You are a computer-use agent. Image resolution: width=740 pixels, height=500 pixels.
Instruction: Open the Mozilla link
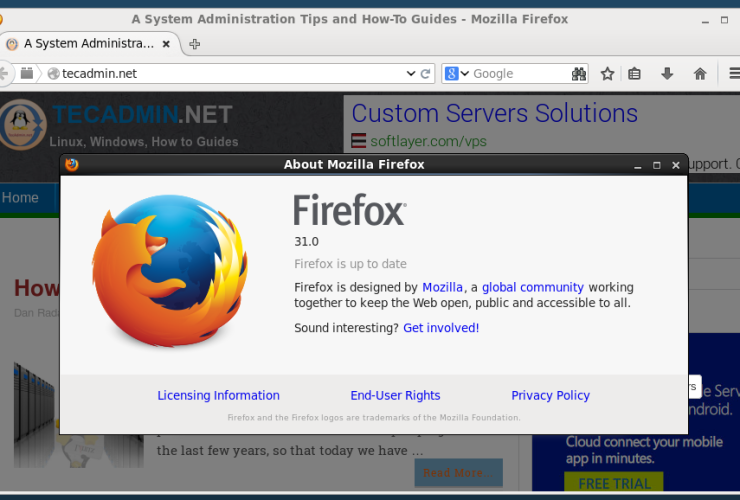pos(442,287)
